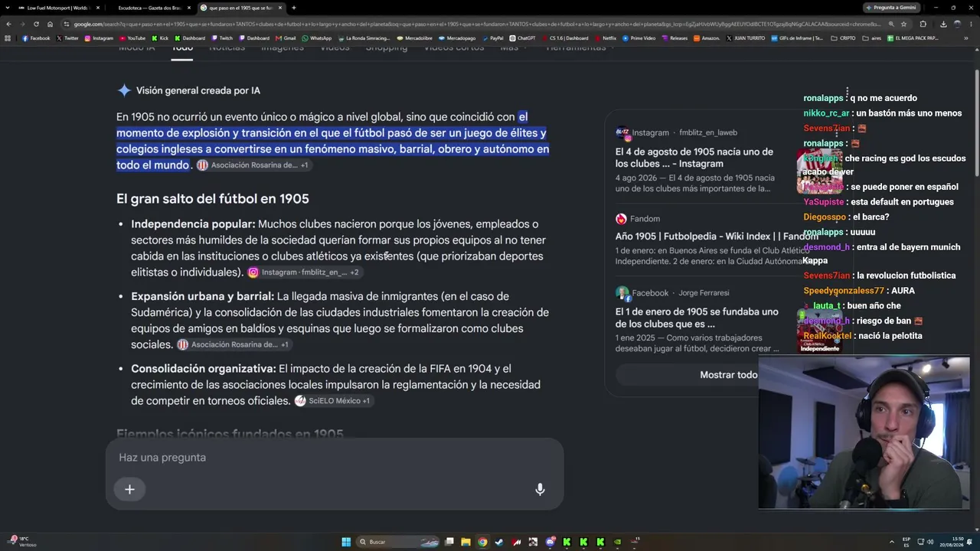Viewport: 980px width, 551px height.
Task: Open the Gmail bookmark
Action: (286, 38)
